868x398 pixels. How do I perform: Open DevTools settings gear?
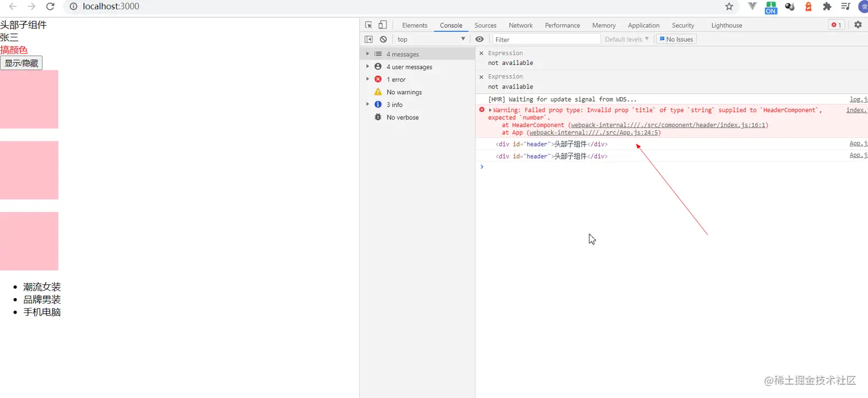pos(858,25)
